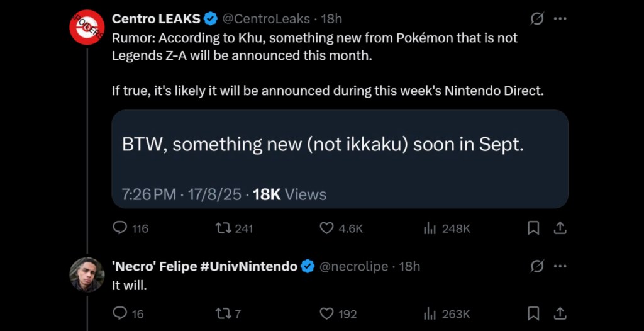The width and height of the screenshot is (644, 331).
Task: Open the @necrolipe profile handle
Action: [354, 266]
